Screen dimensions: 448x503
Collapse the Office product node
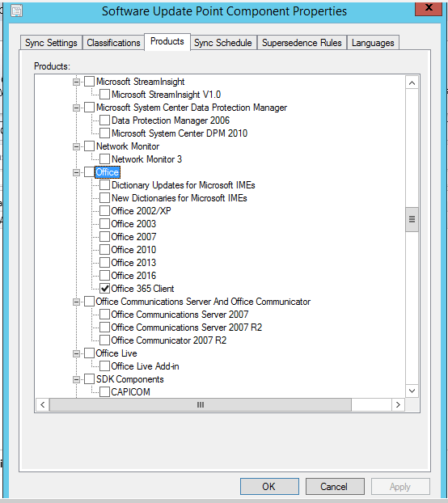[76, 172]
